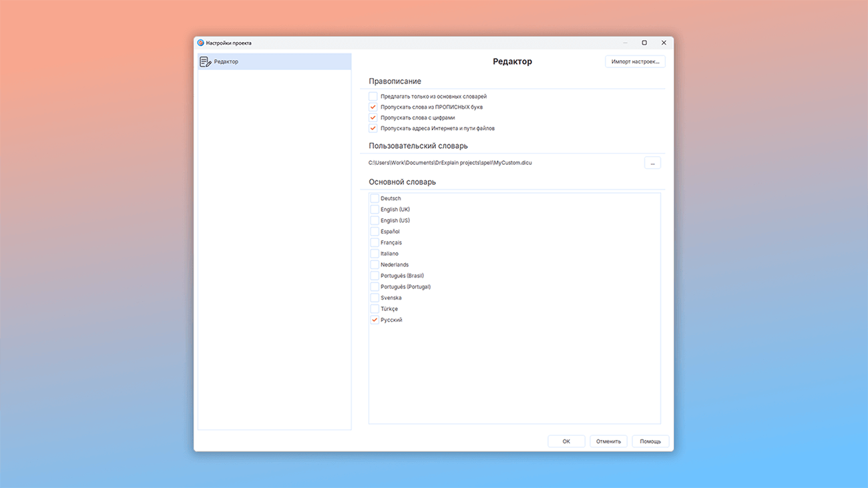Screen dimensions: 868x488
Task: Uncheck 'Пропускать слова из ПРОПИСНЫХ букв'
Action: coord(373,107)
